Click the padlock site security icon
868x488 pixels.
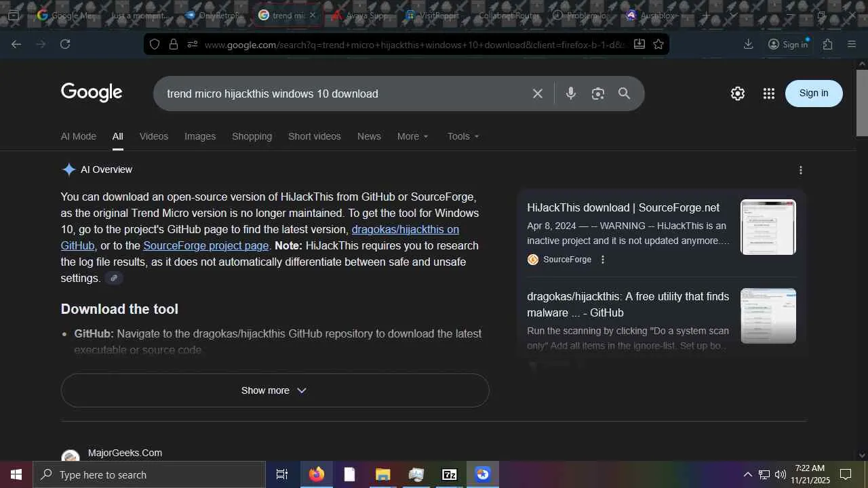174,44
